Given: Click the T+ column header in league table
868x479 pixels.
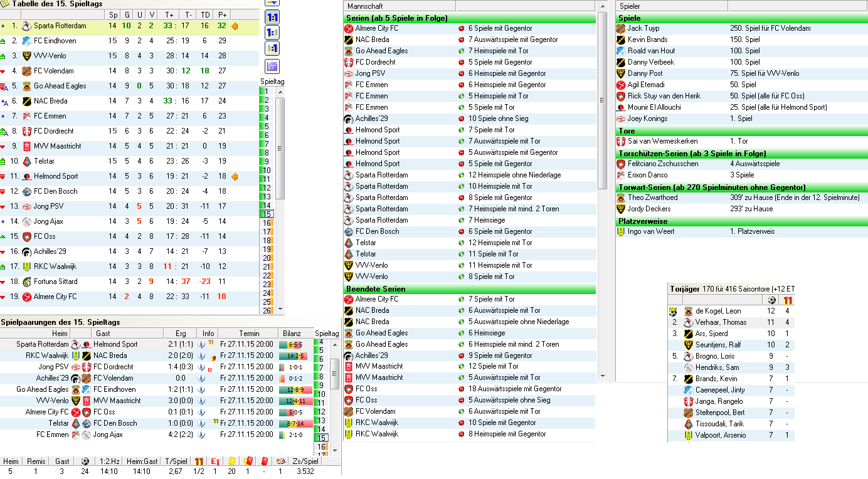Looking at the screenshot, I should pos(169,14).
